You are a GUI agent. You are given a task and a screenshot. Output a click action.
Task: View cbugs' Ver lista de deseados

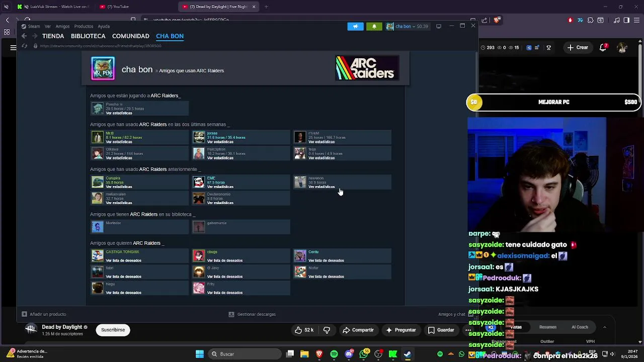click(225, 260)
